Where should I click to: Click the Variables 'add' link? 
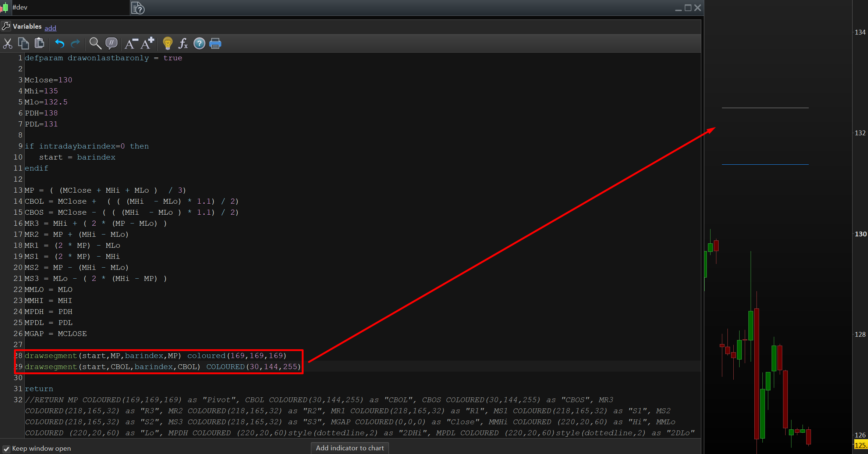click(50, 28)
